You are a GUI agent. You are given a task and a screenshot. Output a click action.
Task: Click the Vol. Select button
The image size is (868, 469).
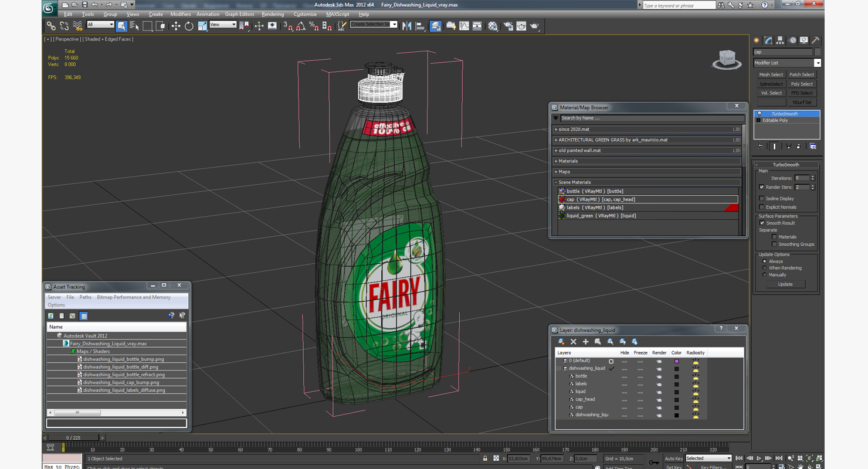pyautogui.click(x=771, y=93)
